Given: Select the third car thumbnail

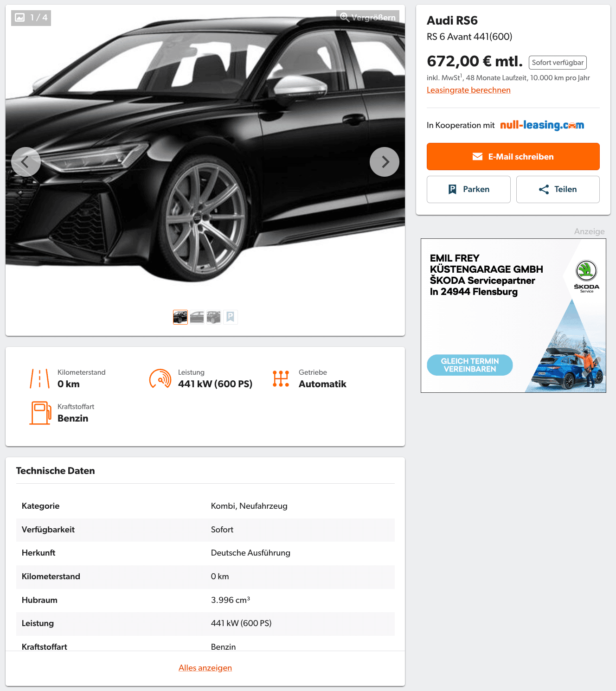Looking at the screenshot, I should pos(214,317).
